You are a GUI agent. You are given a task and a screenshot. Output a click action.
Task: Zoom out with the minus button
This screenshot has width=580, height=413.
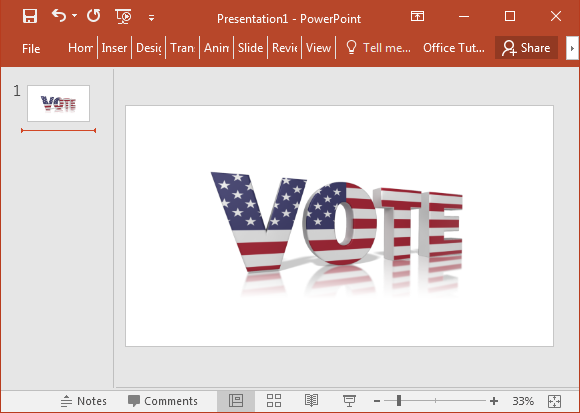point(377,401)
